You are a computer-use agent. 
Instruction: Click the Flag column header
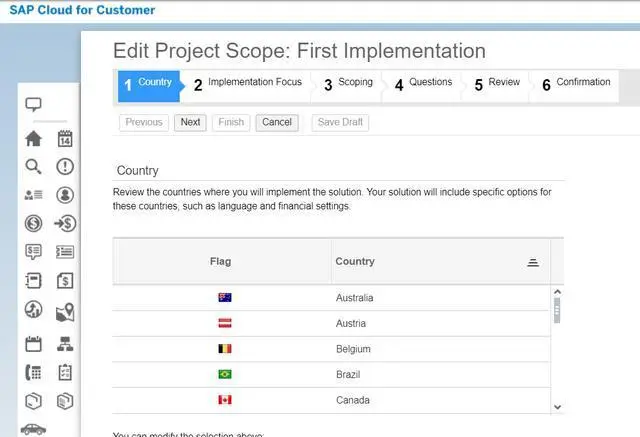pyautogui.click(x=222, y=262)
